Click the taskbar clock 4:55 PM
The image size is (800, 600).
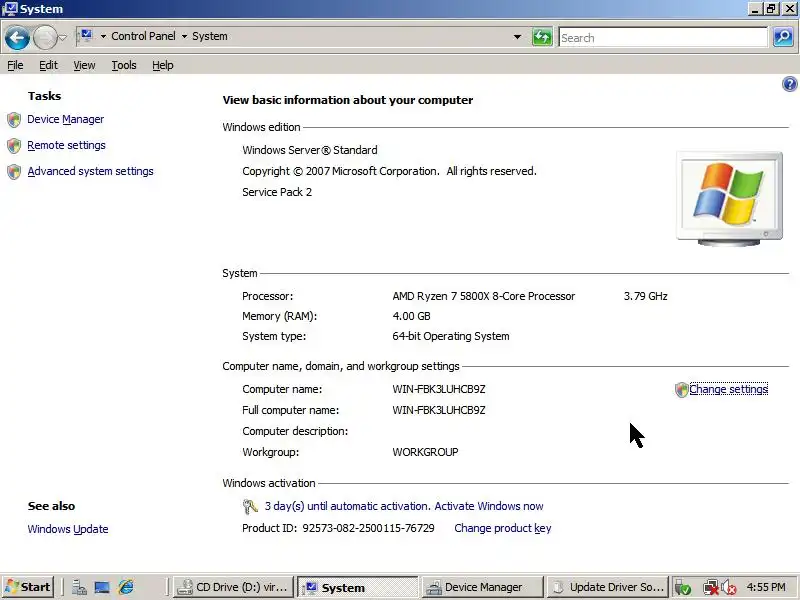click(x=766, y=587)
